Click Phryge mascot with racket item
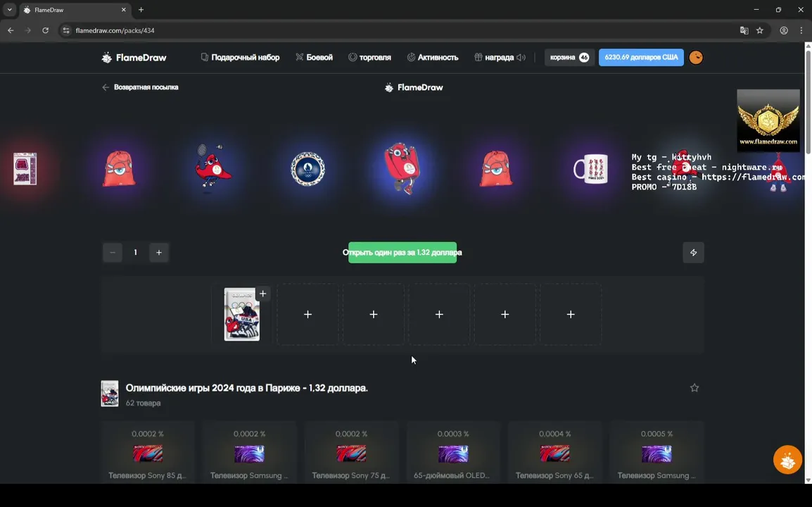 [212, 168]
